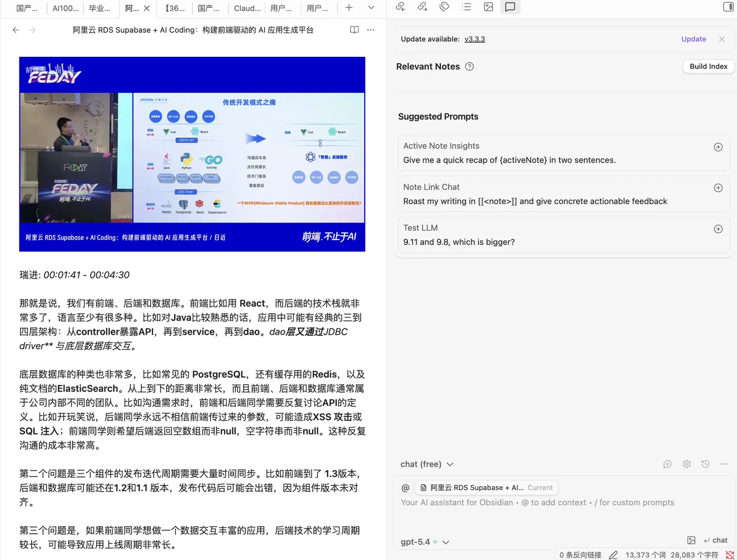Open the outgoing links panel icon
Image resolution: width=737 pixels, height=560 pixels.
(422, 7)
